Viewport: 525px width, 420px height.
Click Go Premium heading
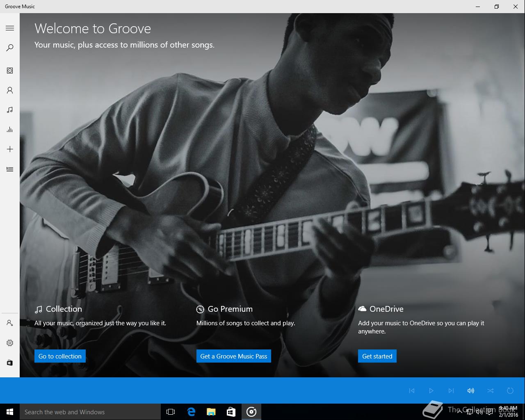tap(230, 309)
